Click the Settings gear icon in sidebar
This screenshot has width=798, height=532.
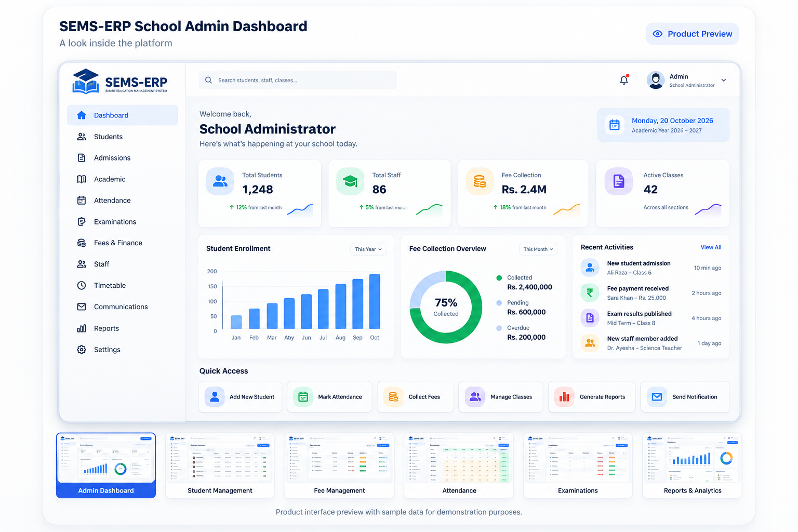point(82,350)
